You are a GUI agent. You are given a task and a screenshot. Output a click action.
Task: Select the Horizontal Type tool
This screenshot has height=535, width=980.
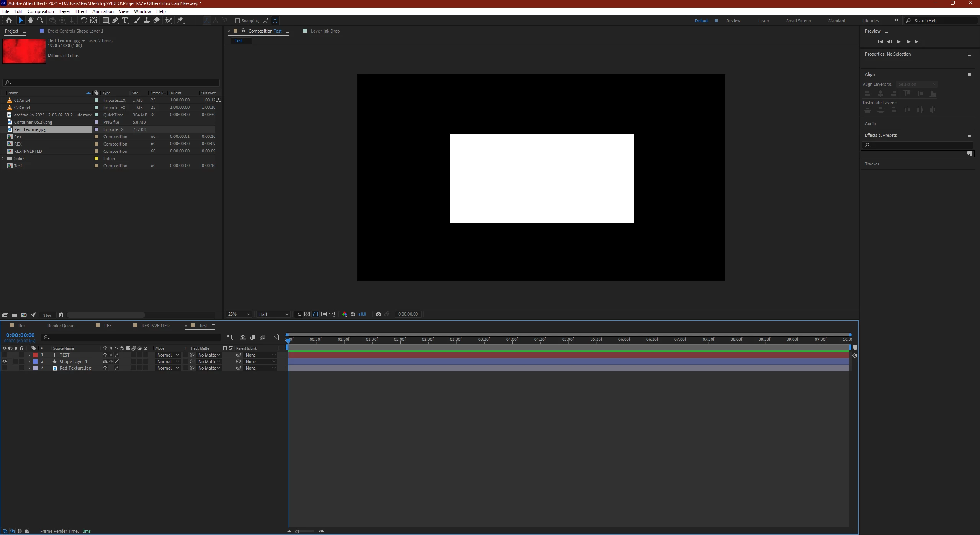click(125, 20)
